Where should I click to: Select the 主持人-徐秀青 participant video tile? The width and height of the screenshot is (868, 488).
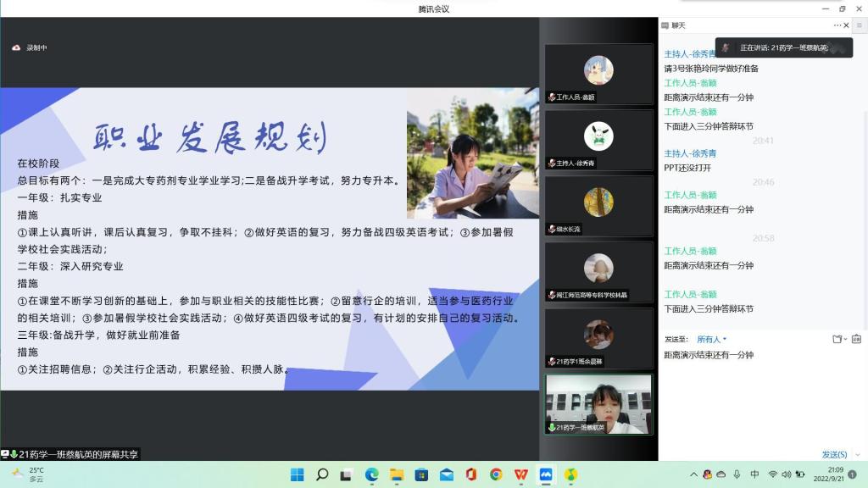point(598,140)
